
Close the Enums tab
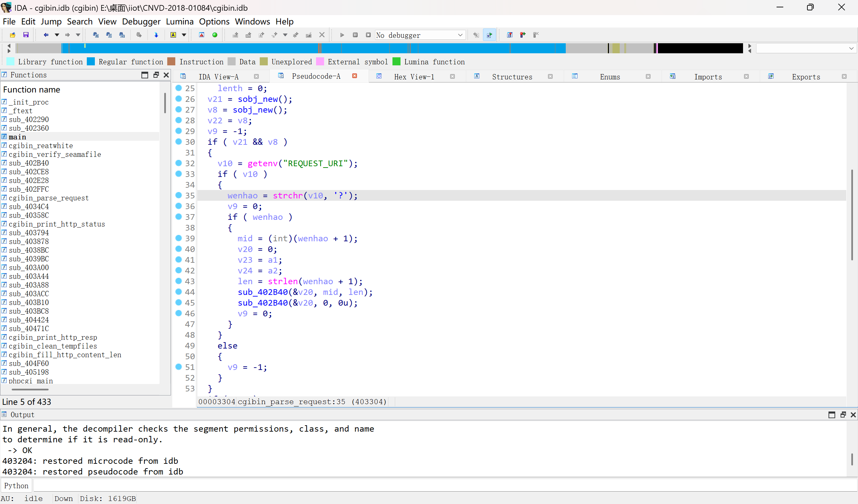pos(648,77)
